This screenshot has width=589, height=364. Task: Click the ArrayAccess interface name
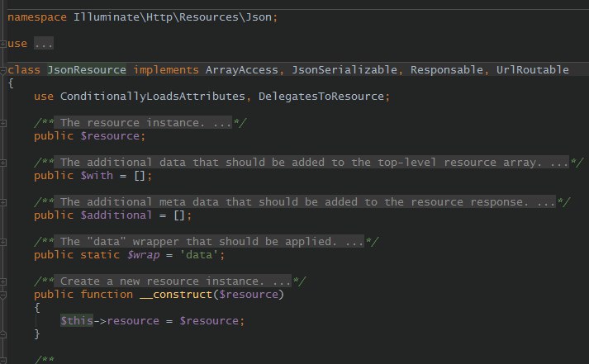pos(241,70)
